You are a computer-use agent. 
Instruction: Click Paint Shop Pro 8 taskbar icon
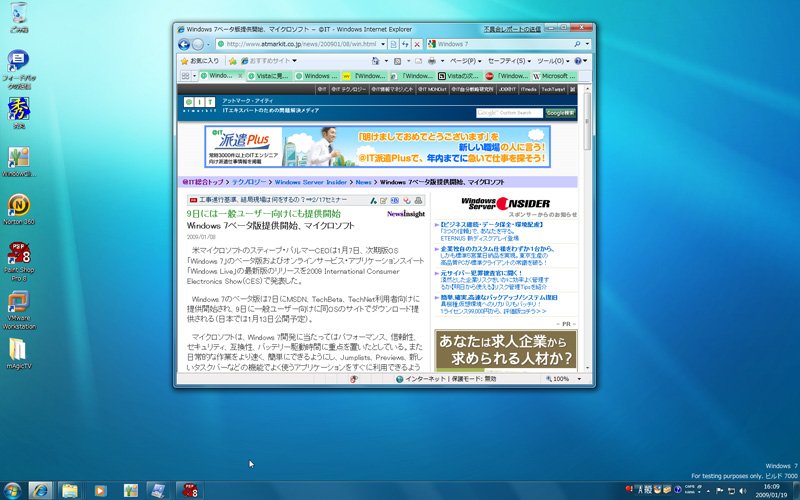189,491
